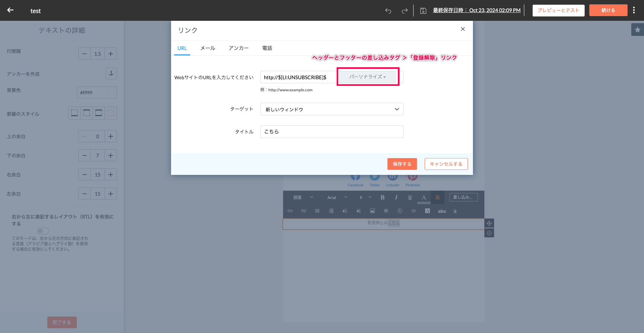The image size is (644, 333).
Task: Click the undo arrow icon
Action: coord(388,11)
